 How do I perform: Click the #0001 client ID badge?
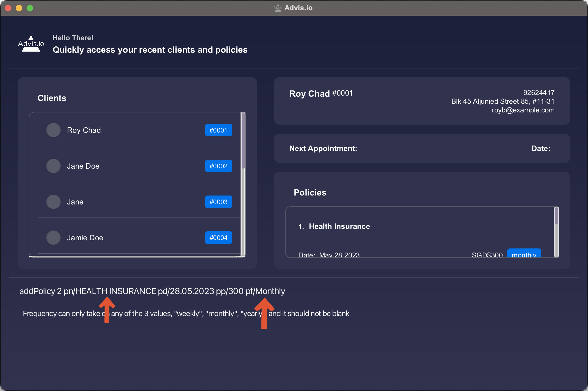point(218,130)
